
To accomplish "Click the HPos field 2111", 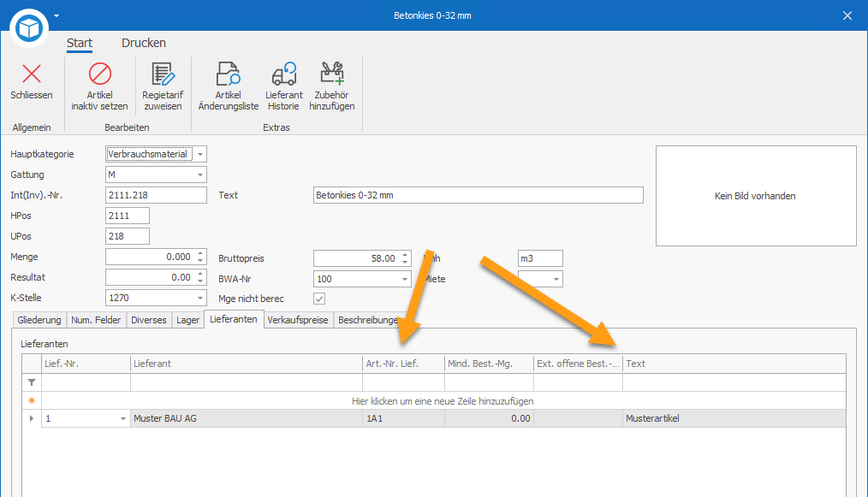I will [128, 216].
